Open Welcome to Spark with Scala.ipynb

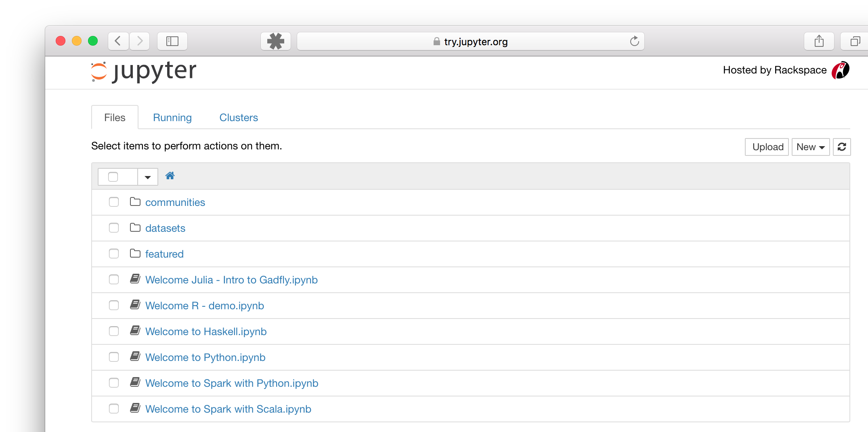coord(228,409)
